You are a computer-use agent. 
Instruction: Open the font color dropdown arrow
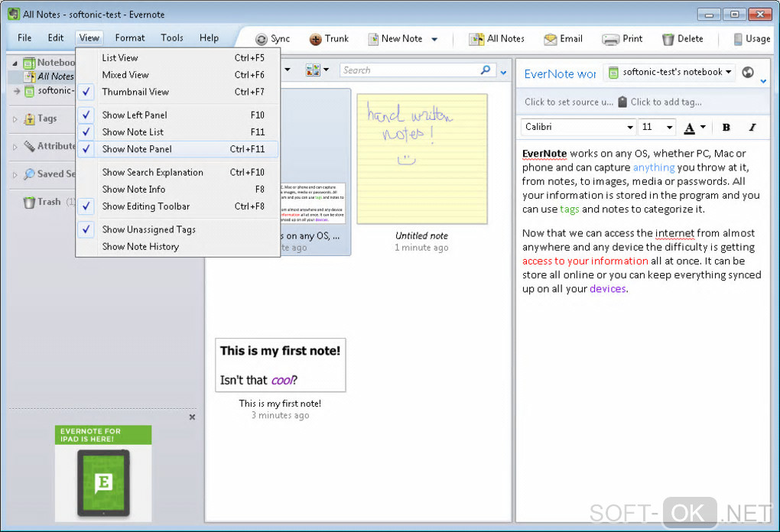(703, 128)
